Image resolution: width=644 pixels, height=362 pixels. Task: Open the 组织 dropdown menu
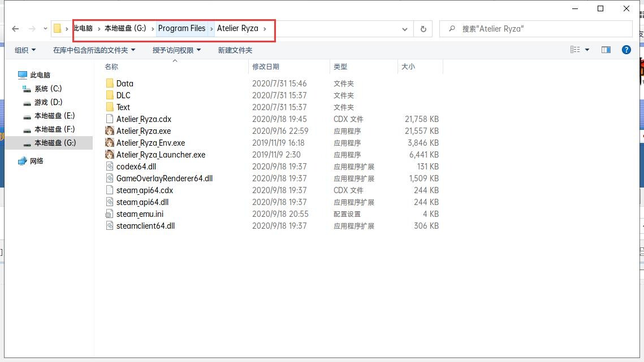point(25,50)
